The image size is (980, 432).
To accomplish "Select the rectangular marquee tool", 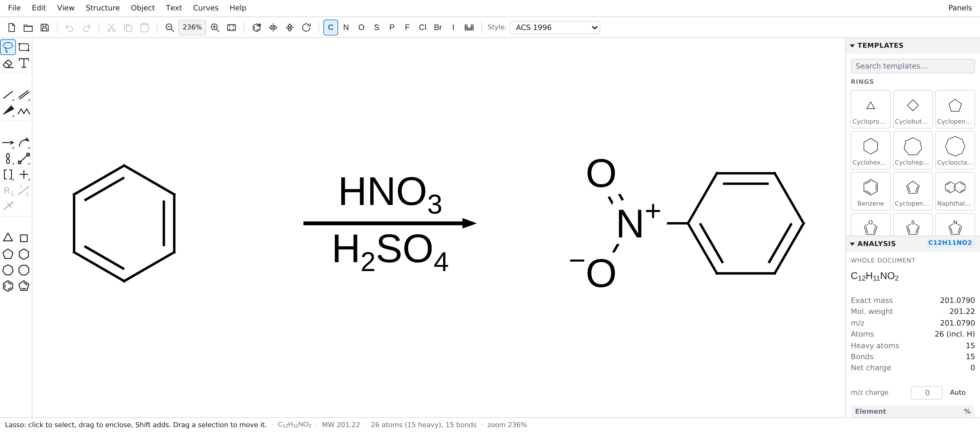I will tap(24, 47).
